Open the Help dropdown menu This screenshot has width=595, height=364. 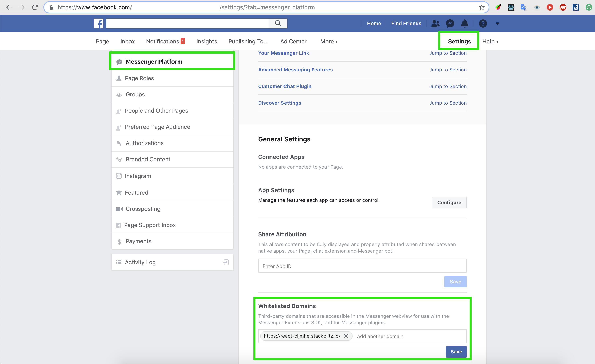490,42
